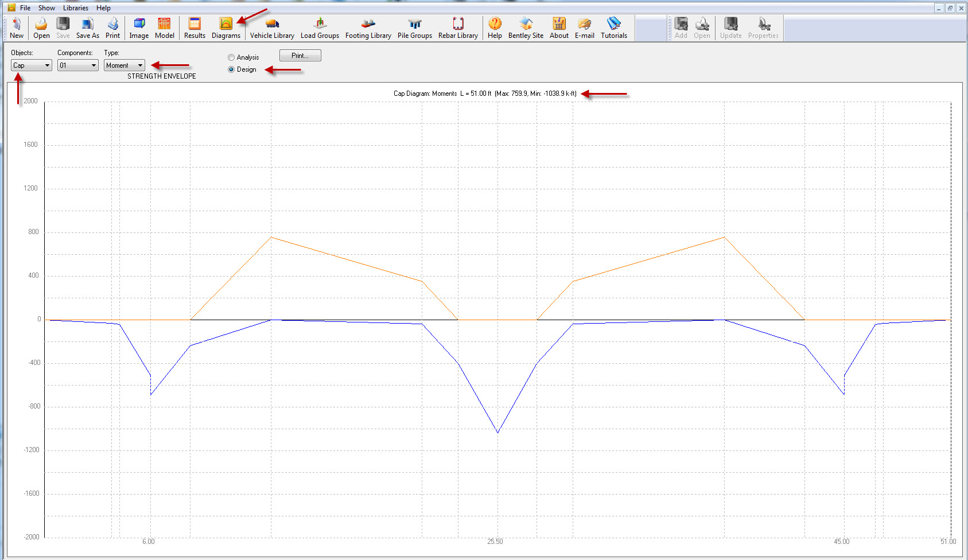The height and width of the screenshot is (560, 968).
Task: Open the Libraries menu
Action: point(76,8)
